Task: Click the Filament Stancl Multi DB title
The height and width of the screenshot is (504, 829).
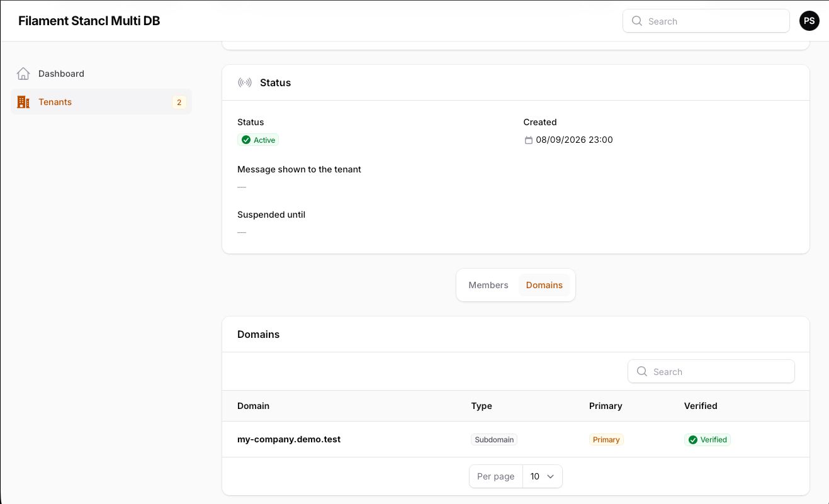Action: [89, 21]
